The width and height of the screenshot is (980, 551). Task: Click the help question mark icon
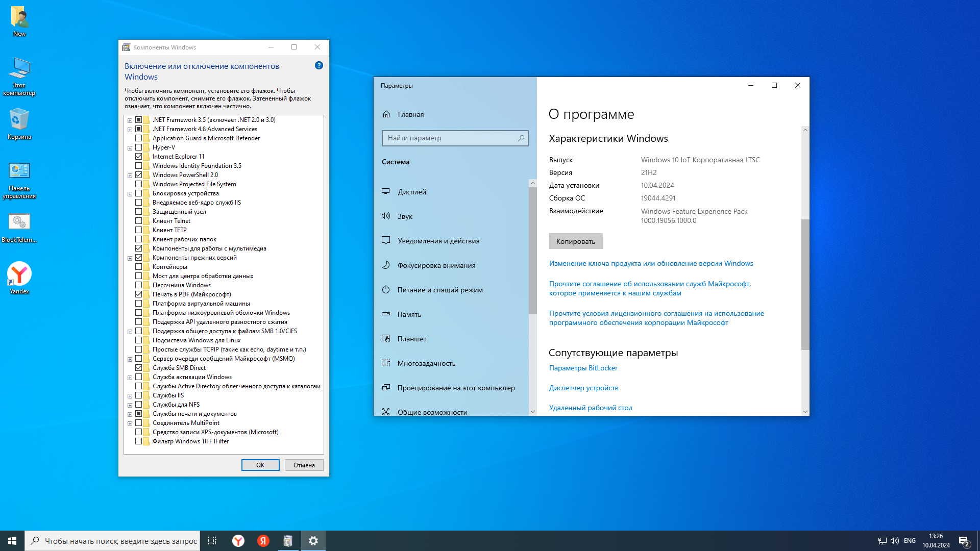(x=319, y=65)
